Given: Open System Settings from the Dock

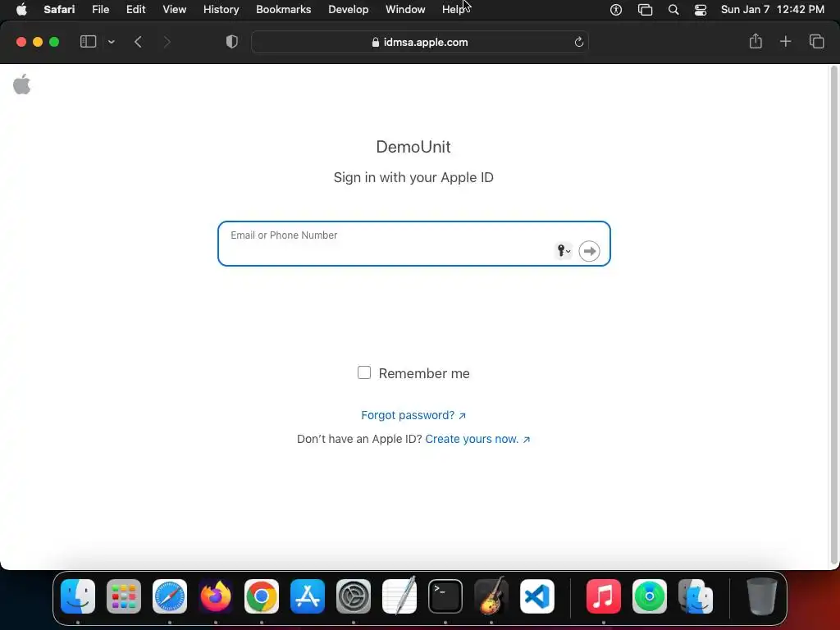Looking at the screenshot, I should 354,596.
